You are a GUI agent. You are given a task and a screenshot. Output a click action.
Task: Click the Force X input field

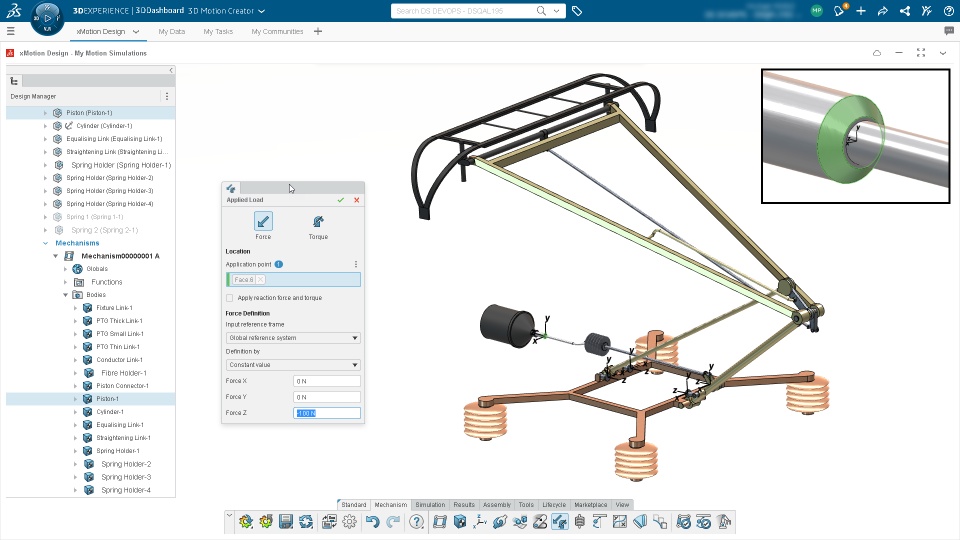point(327,381)
